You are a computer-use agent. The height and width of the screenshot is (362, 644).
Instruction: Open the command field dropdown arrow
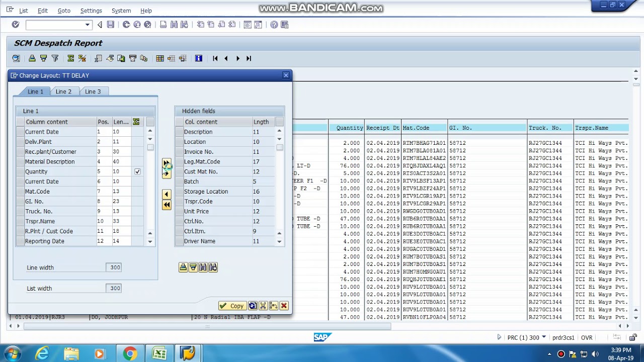point(88,25)
